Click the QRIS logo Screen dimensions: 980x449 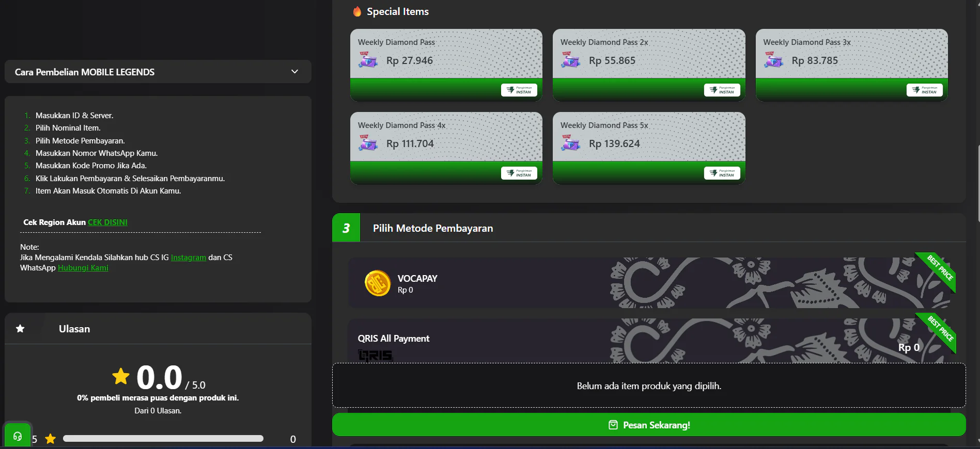[376, 355]
